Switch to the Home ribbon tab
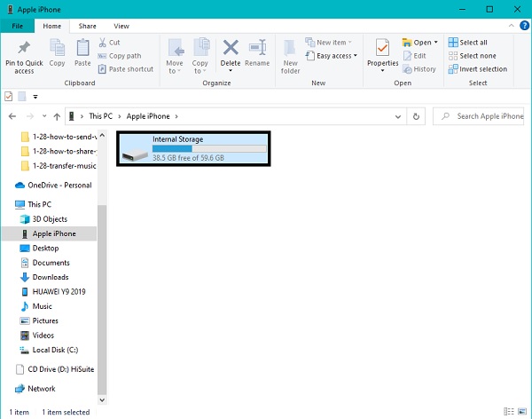Image resolution: width=532 pixels, height=419 pixels. (x=52, y=26)
